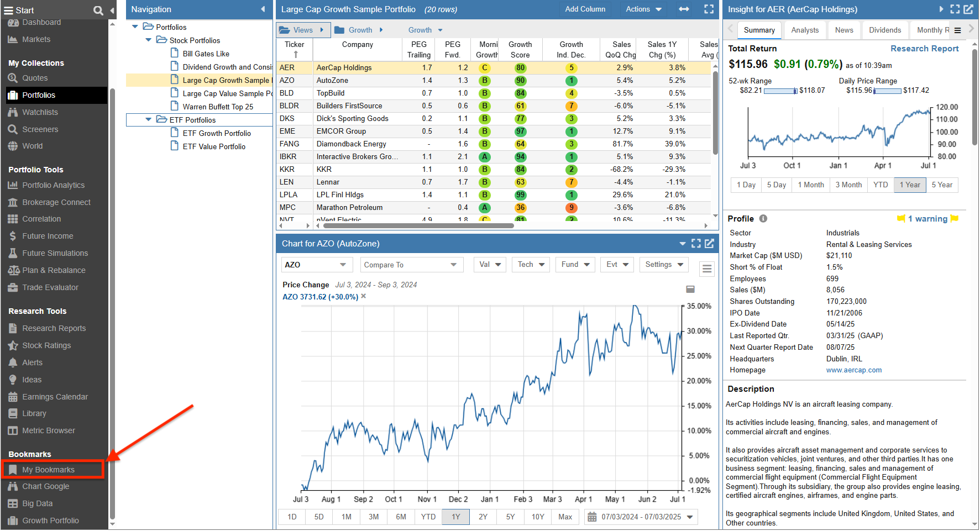Viewport: 980px width, 531px height.
Task: Open the AZO ticker dropdown
Action: [x=316, y=265]
